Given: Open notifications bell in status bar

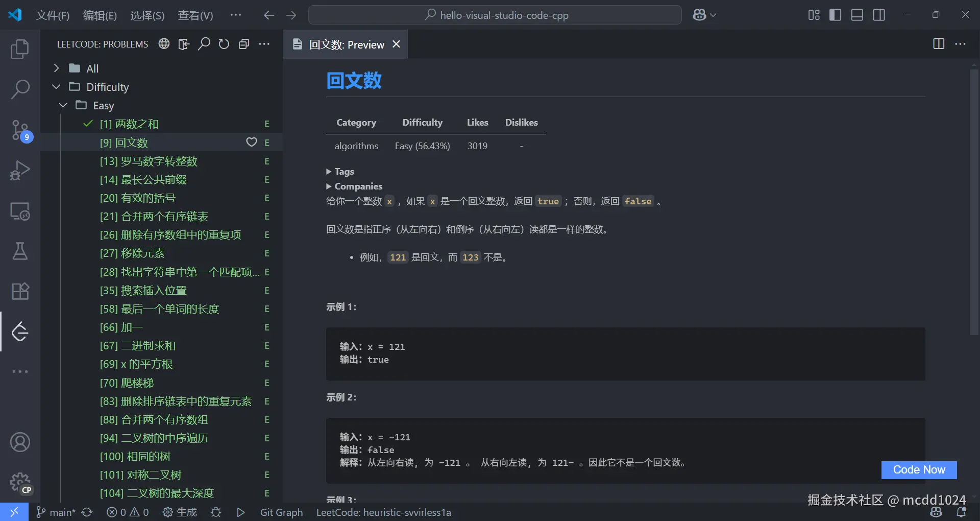Looking at the screenshot, I should [962, 512].
